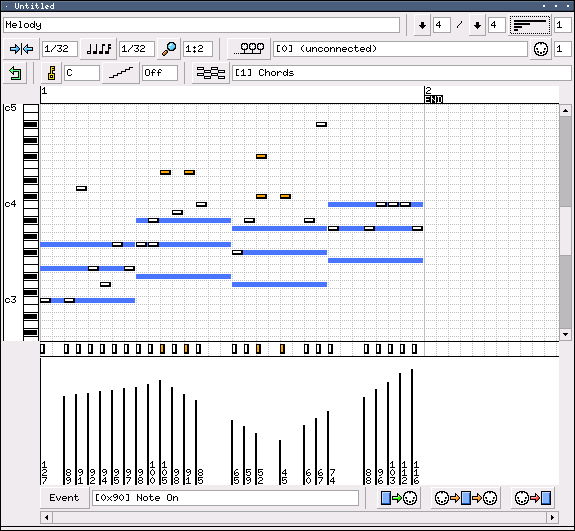Click the background sequence icon
The image size is (575, 531).
pos(210,73)
